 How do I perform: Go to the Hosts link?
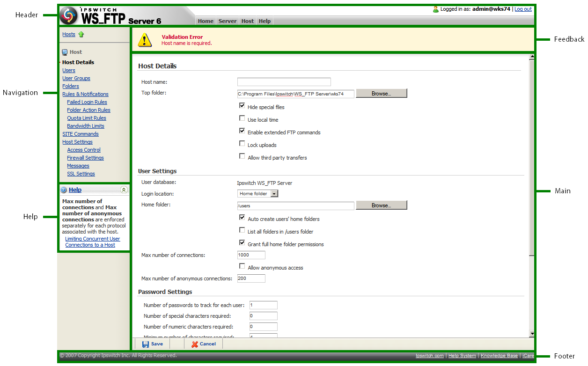pyautogui.click(x=69, y=34)
